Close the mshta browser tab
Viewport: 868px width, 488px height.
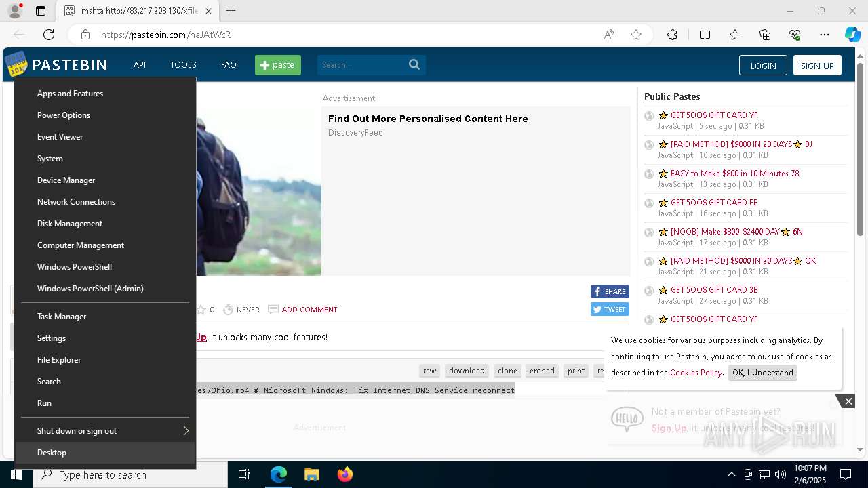pos(208,11)
